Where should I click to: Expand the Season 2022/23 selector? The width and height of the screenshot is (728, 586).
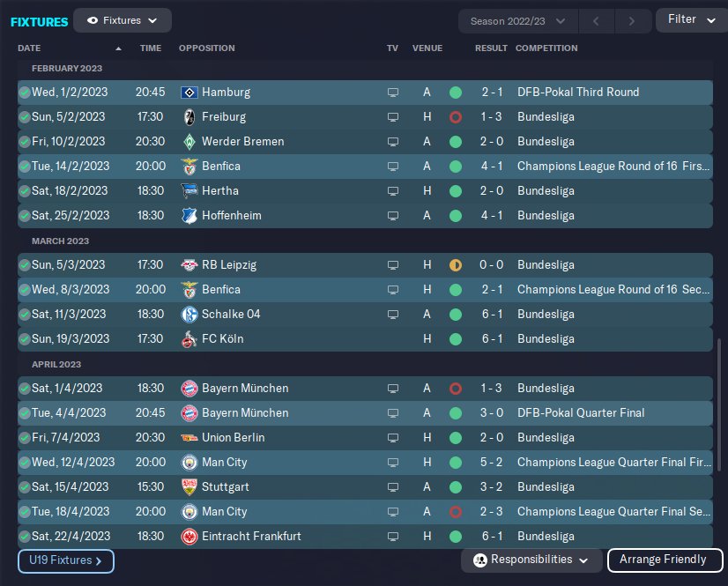pos(518,20)
